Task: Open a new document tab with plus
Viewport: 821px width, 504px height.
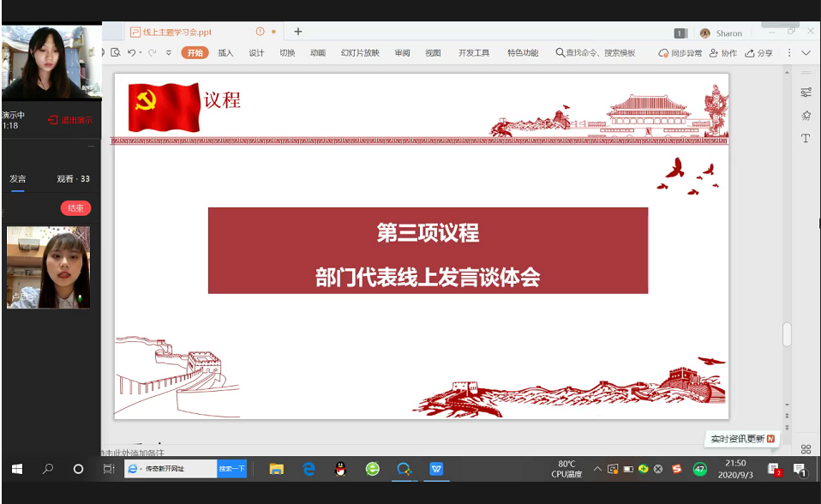Action: pyautogui.click(x=298, y=32)
